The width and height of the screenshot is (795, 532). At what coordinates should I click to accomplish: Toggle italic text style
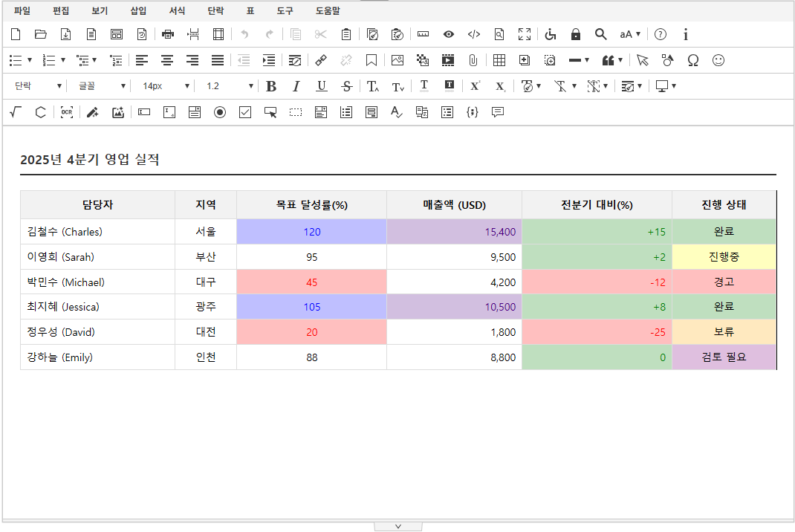tap(296, 86)
